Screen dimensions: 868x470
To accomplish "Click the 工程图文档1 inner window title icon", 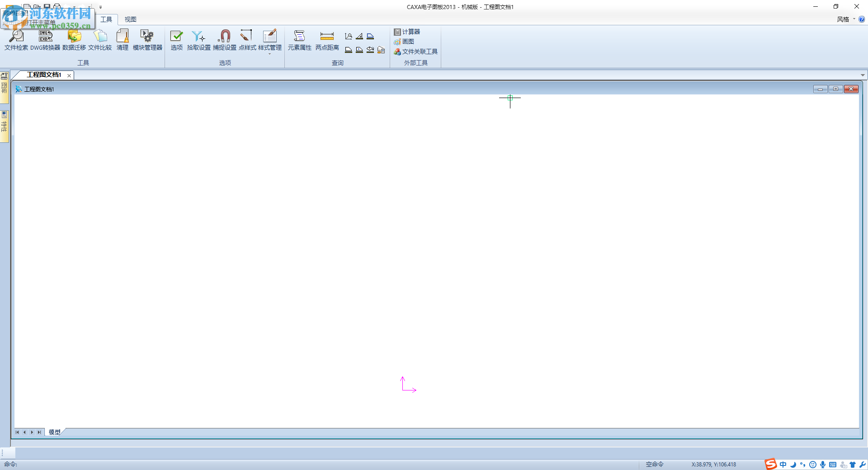I will click(19, 89).
